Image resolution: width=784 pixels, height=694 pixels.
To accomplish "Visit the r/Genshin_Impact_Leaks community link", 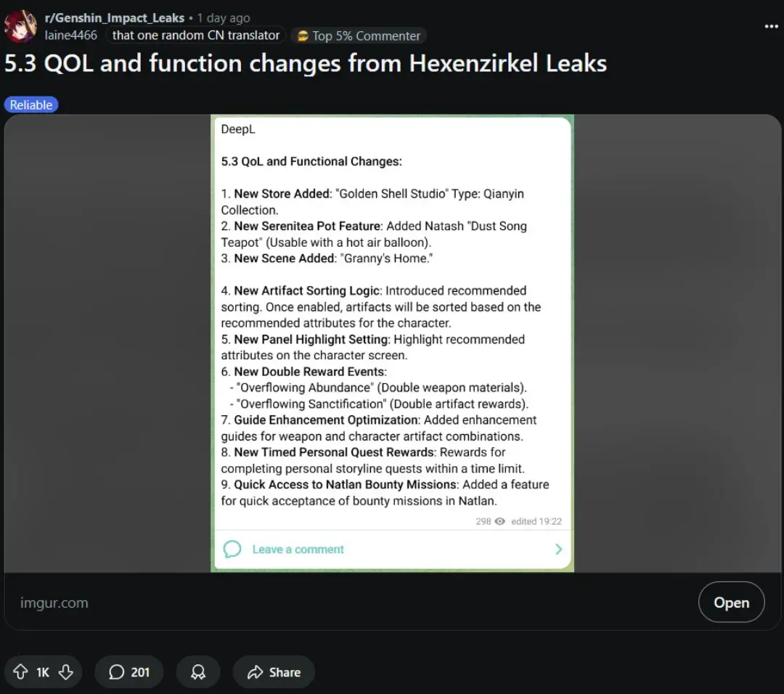I will [115, 18].
